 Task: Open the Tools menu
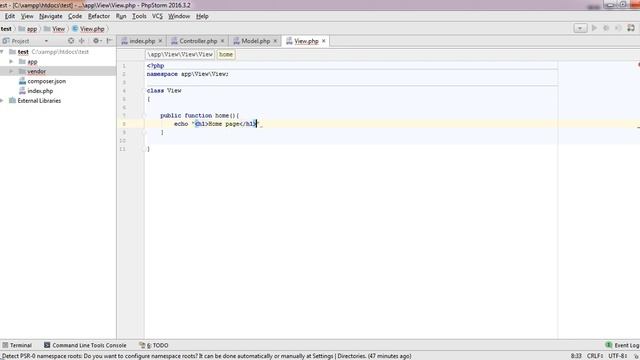pos(139,16)
